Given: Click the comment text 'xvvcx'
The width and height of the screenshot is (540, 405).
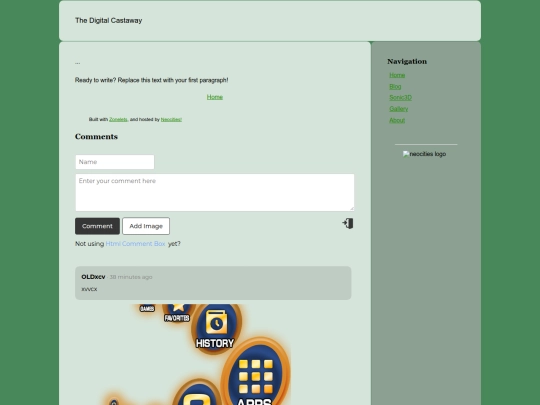Looking at the screenshot, I should [89, 289].
